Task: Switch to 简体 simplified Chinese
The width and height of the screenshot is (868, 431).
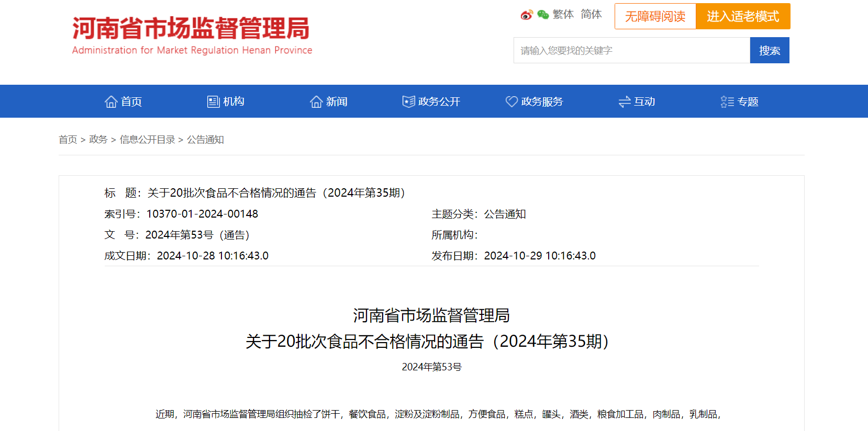Action: (x=591, y=15)
